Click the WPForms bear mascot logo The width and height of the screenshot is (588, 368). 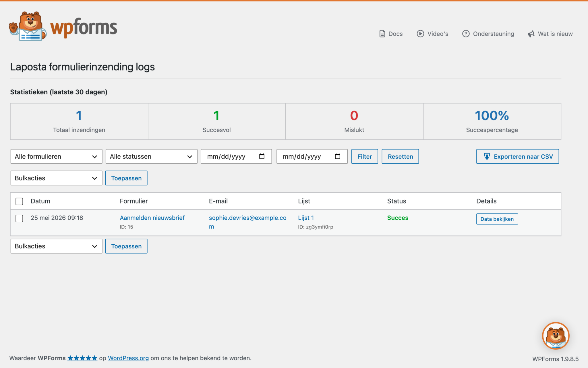pyautogui.click(x=28, y=26)
